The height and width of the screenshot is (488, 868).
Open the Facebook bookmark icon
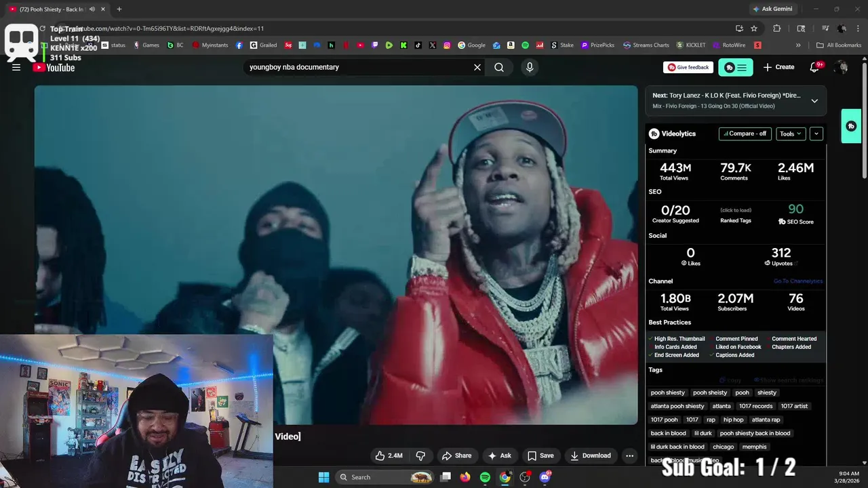point(239,45)
